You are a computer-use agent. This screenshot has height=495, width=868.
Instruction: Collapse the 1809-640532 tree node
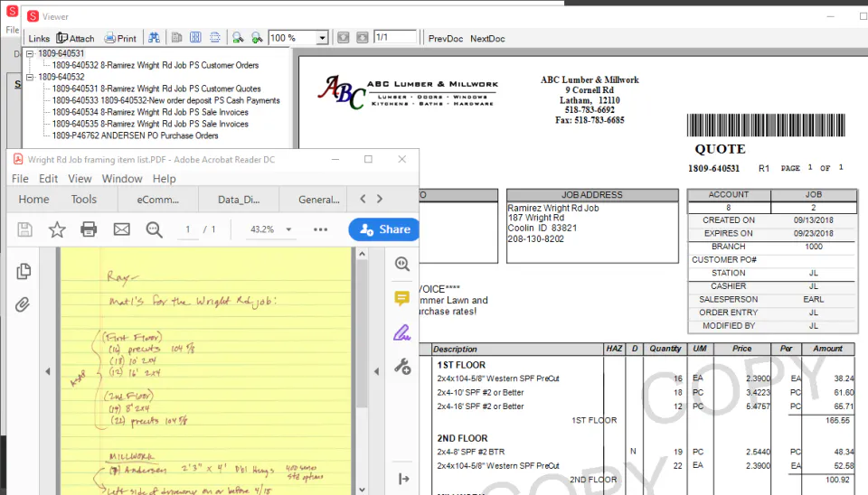pyautogui.click(x=30, y=77)
